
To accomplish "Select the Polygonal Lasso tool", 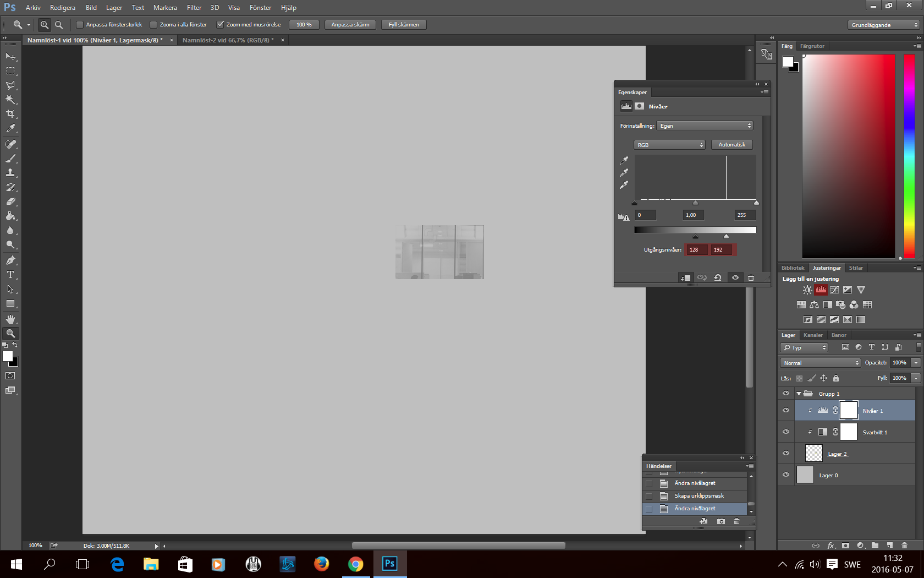I will click(10, 85).
